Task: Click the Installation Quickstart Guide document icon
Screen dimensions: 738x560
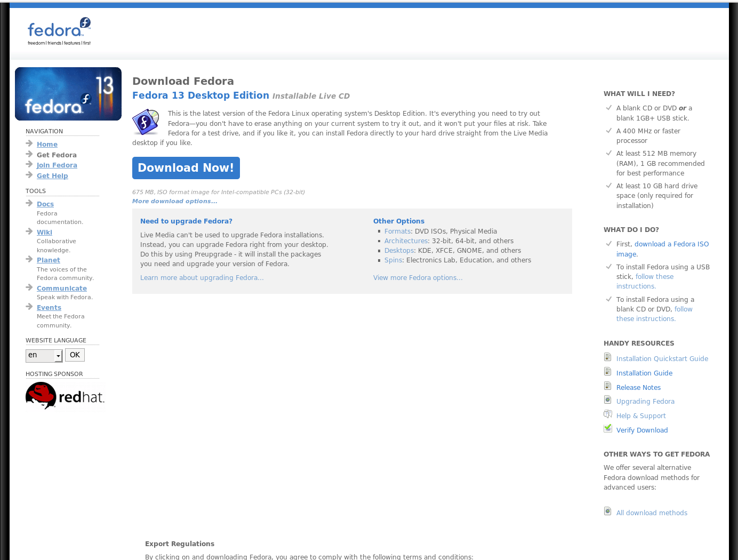Action: point(607,357)
